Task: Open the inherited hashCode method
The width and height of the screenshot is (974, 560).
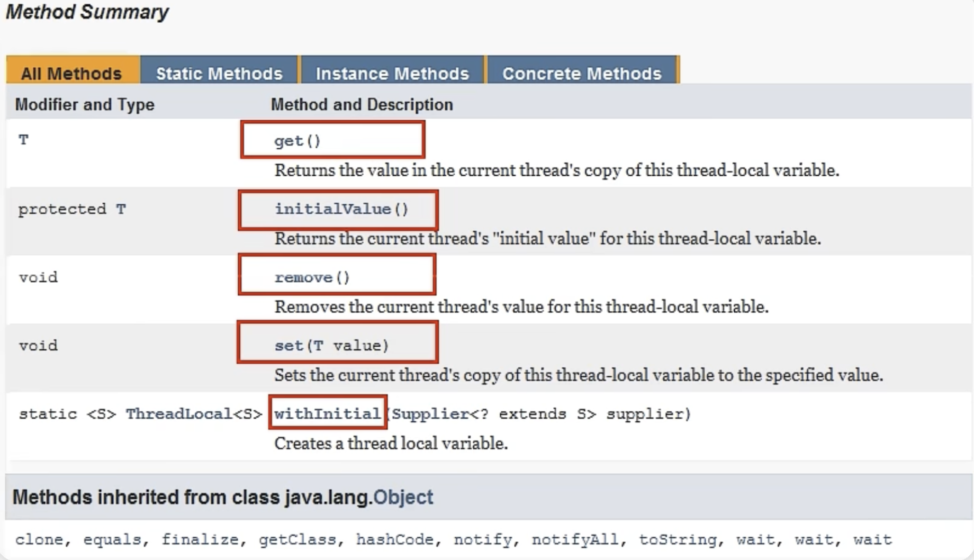Action: (x=394, y=539)
